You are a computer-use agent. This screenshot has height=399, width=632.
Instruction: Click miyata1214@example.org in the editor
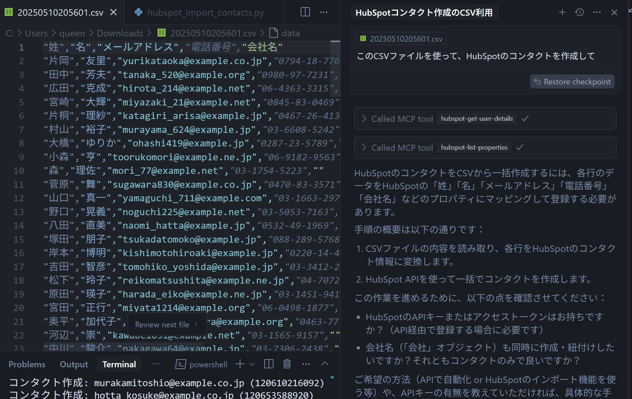183,308
